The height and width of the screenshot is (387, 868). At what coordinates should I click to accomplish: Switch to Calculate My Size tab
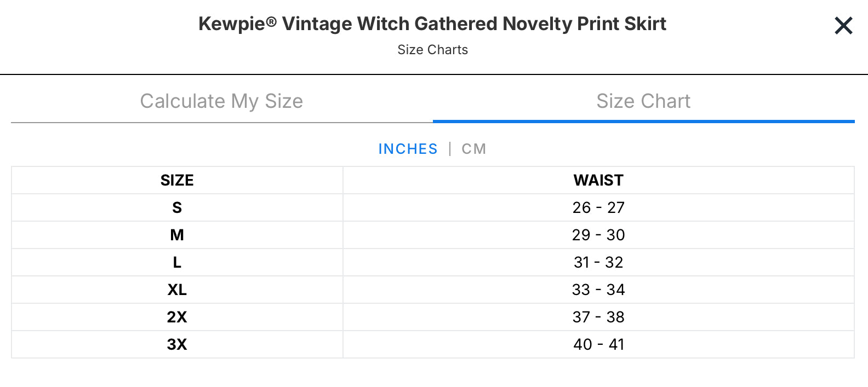pos(221,101)
